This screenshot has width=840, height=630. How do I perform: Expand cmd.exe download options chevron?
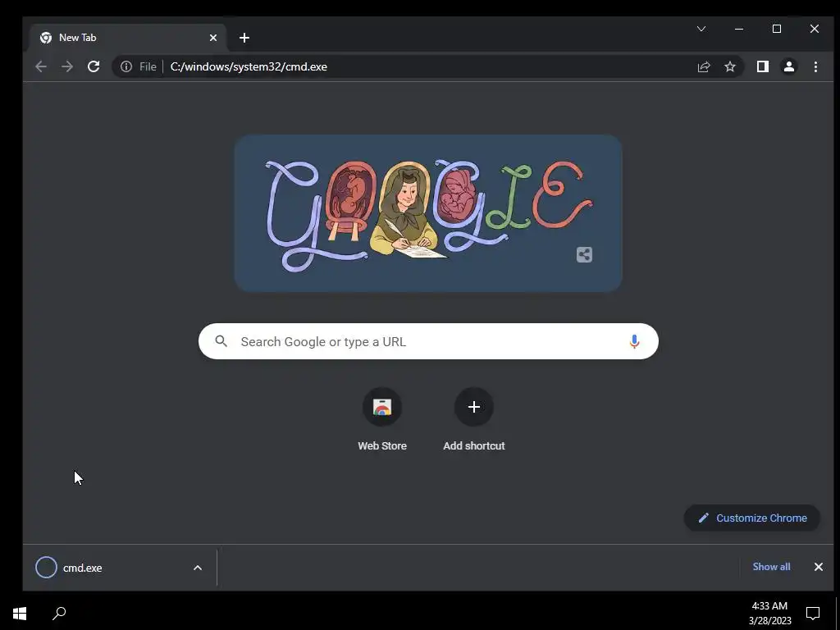click(x=197, y=568)
